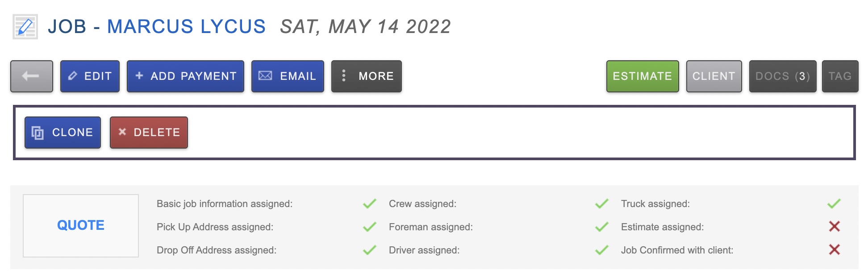The width and height of the screenshot is (868, 274).
Task: Click checkmark next to Basic job information
Action: click(x=369, y=204)
